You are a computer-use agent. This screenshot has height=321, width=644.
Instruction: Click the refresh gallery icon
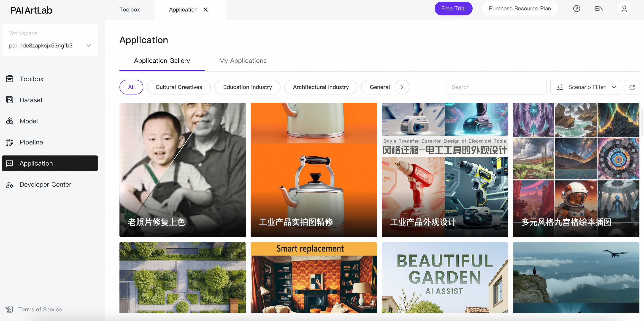[x=632, y=87]
